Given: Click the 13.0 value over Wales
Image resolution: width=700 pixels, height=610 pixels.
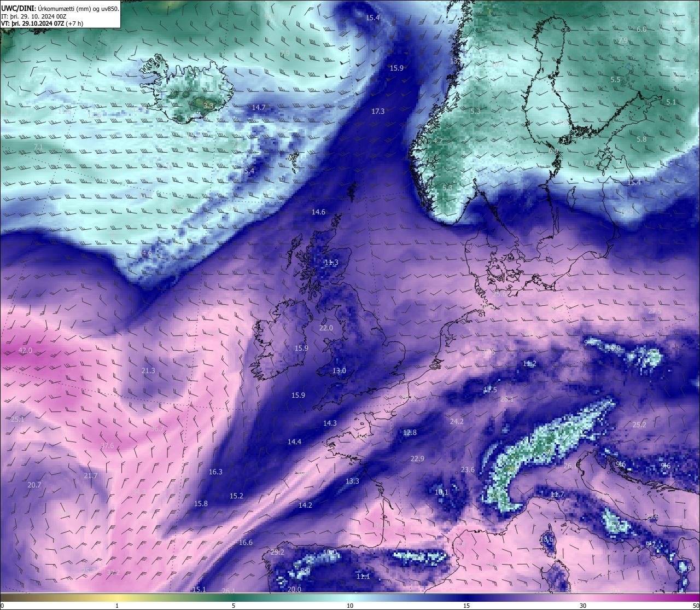Looking at the screenshot, I should 339,370.
